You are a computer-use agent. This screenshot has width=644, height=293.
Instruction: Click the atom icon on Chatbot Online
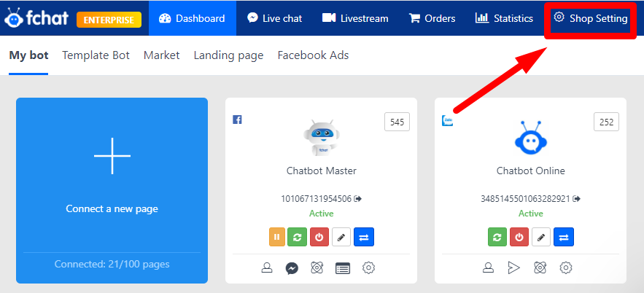[x=540, y=268]
